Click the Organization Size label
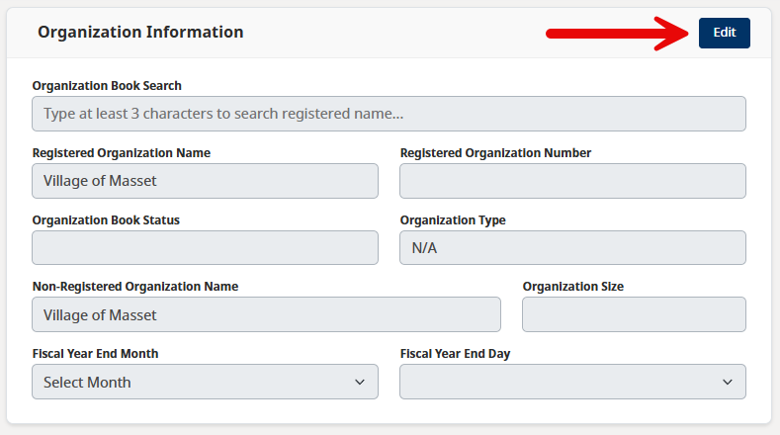Image resolution: width=780 pixels, height=435 pixels. click(573, 287)
